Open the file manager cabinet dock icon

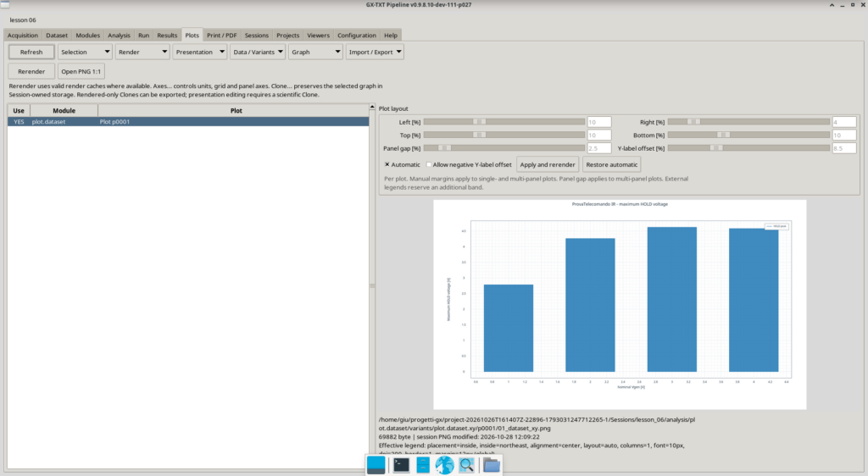pyautogui.click(x=423, y=466)
